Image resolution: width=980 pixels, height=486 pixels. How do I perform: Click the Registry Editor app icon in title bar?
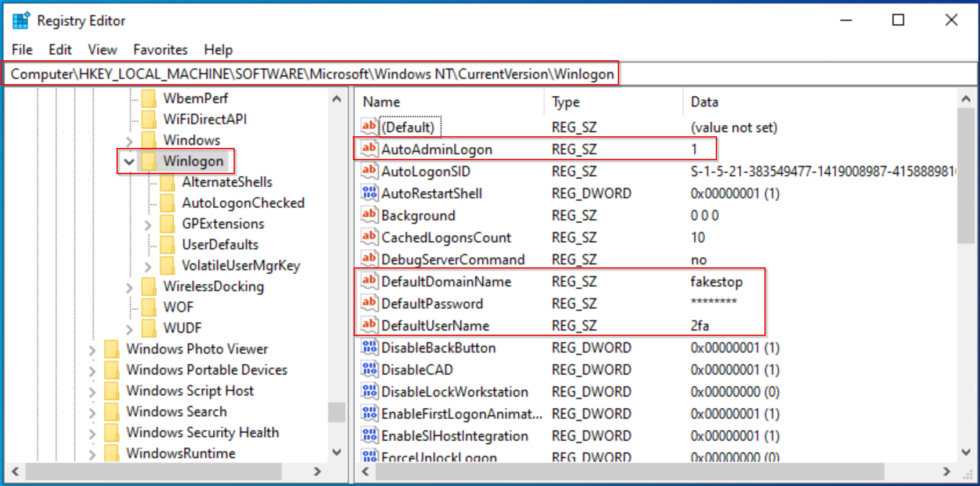(21, 20)
